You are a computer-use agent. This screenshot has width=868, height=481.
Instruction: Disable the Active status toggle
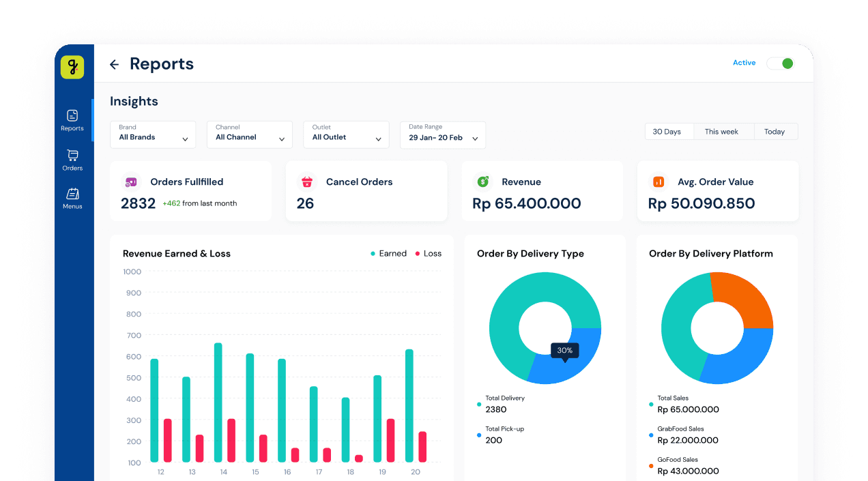click(x=779, y=63)
